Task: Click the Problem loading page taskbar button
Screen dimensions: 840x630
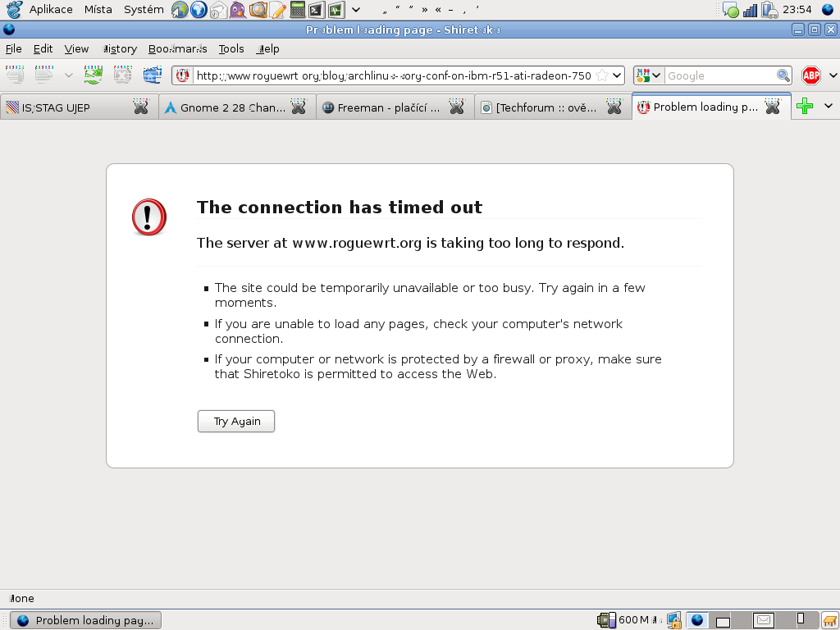Action: 85,620
